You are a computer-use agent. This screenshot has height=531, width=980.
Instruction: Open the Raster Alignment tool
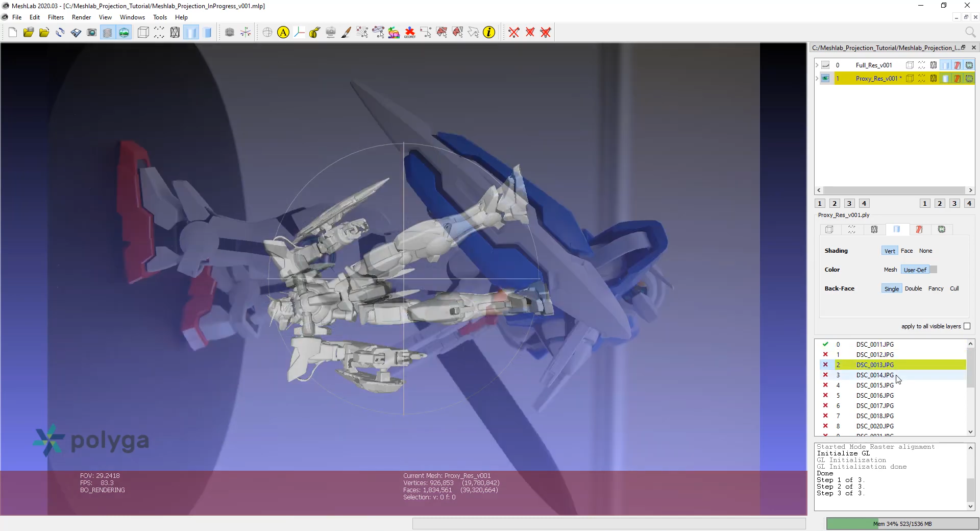tap(331, 33)
